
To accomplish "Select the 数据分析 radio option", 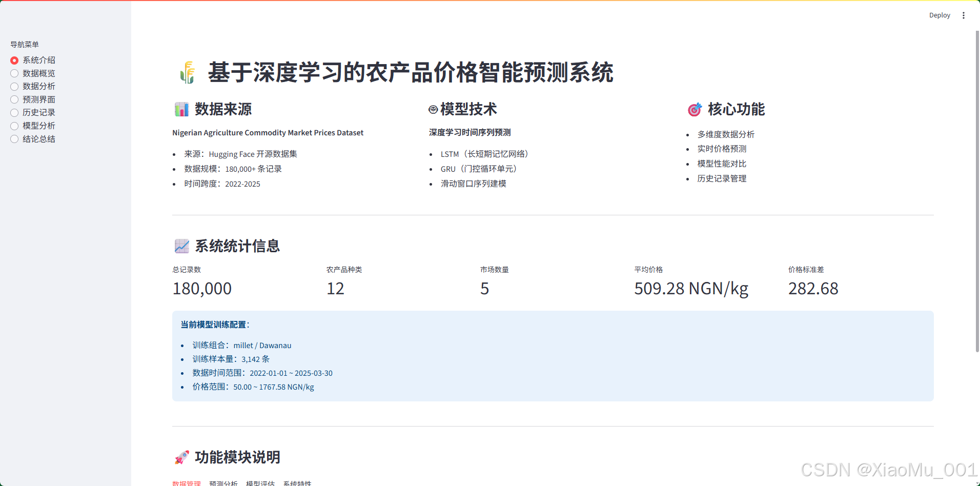I will [33, 86].
